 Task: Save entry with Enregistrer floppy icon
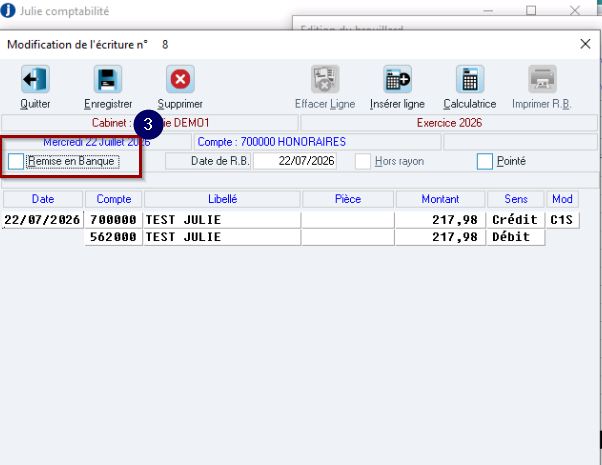coord(108,79)
